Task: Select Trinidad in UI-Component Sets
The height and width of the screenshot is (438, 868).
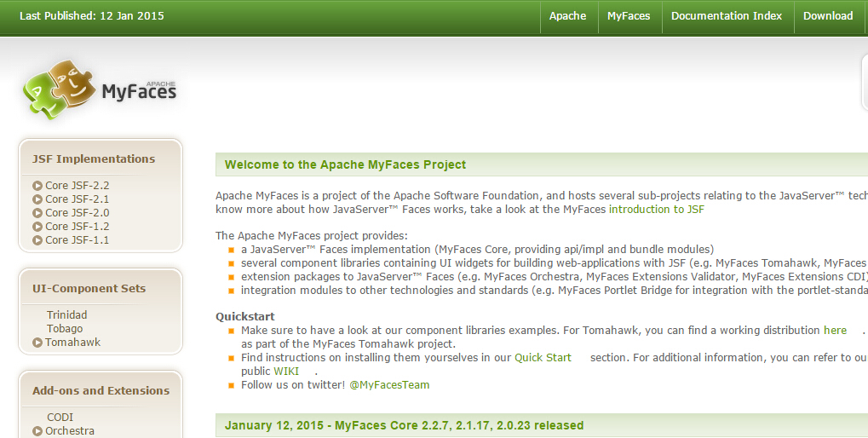Action: [x=66, y=315]
